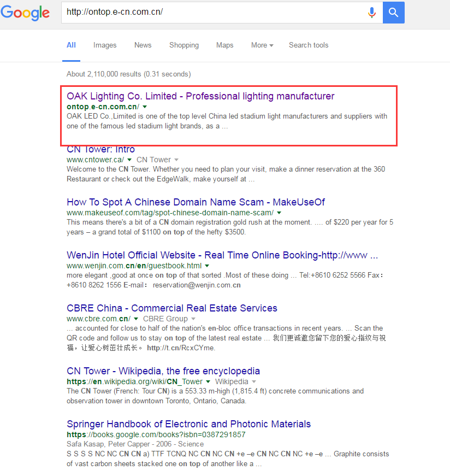The image size is (450, 476).
Task: Switch to the Shopping tab
Action: pyautogui.click(x=184, y=45)
